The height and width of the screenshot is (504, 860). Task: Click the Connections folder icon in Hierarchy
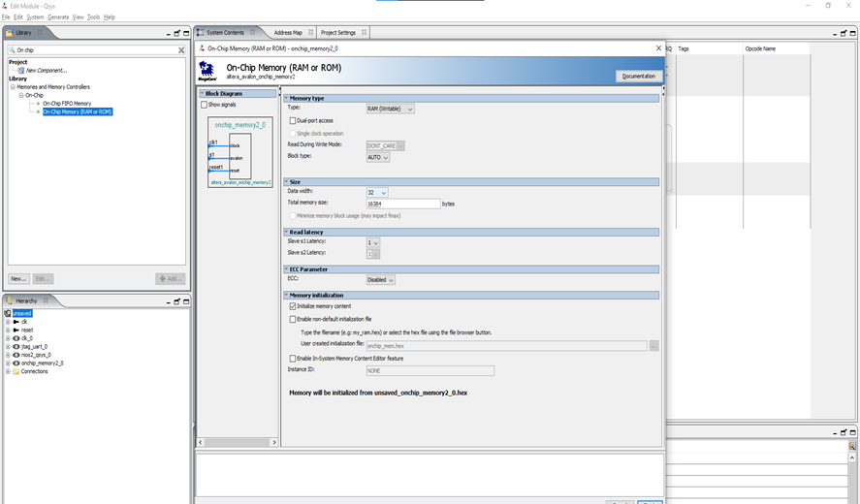coord(16,371)
